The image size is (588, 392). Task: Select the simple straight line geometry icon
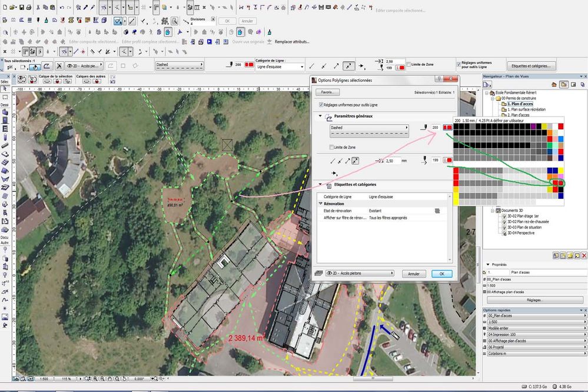point(333,160)
